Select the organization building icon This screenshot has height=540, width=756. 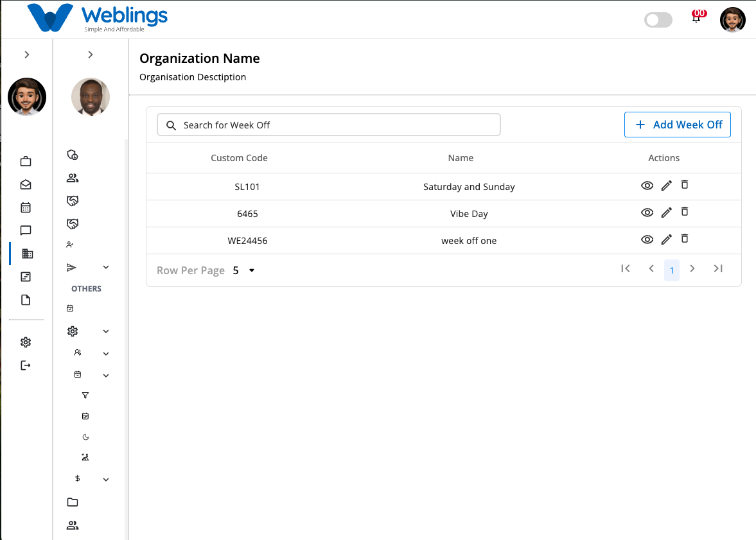point(28,254)
